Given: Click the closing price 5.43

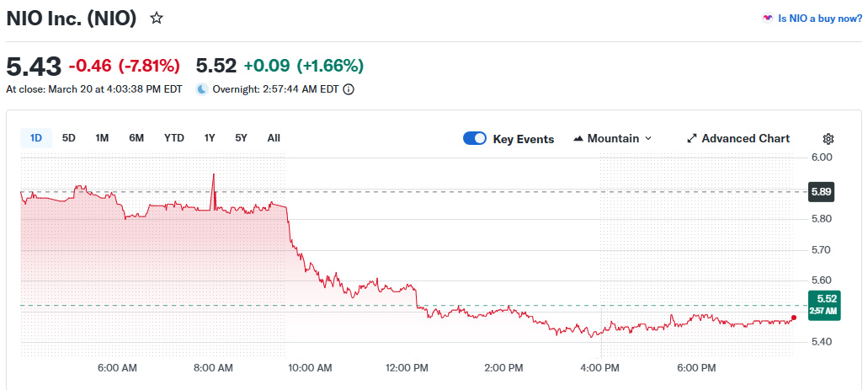Looking at the screenshot, I should pyautogui.click(x=34, y=67).
